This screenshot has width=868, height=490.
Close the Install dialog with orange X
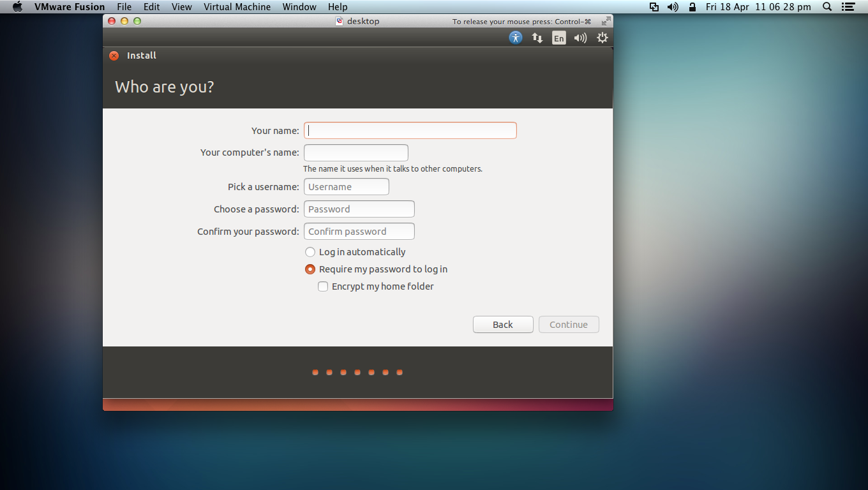pyautogui.click(x=114, y=56)
